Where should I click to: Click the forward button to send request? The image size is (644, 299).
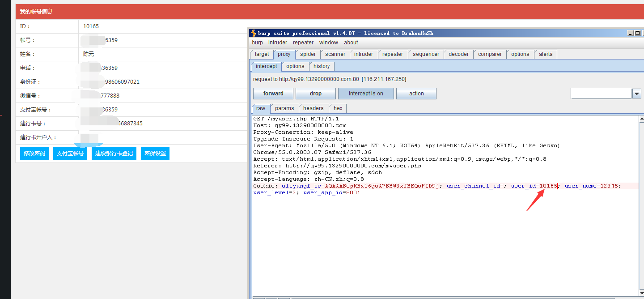273,94
